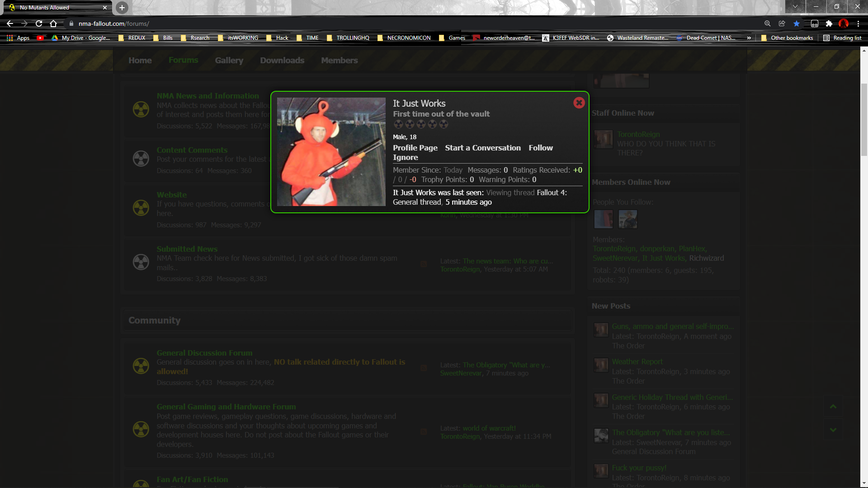Open My Drive - Google bookmark
This screenshot has height=488, width=868.
pos(81,38)
